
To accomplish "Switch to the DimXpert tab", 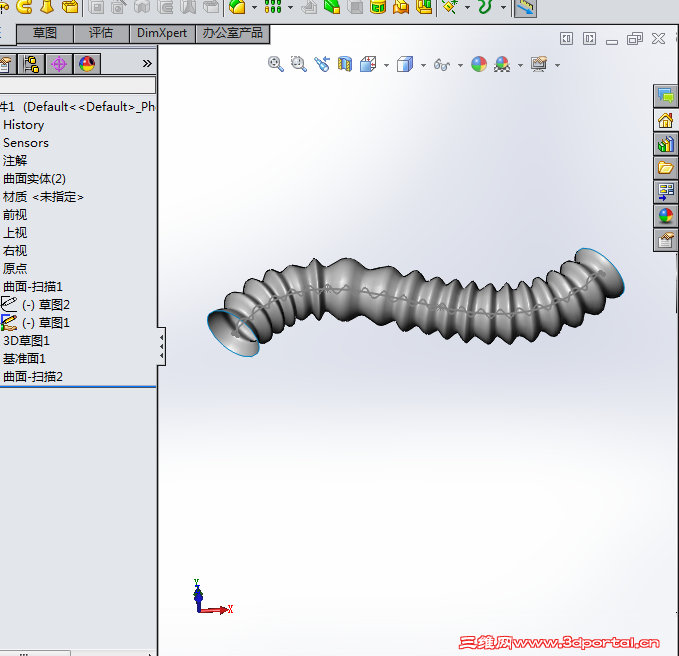I will click(x=162, y=33).
